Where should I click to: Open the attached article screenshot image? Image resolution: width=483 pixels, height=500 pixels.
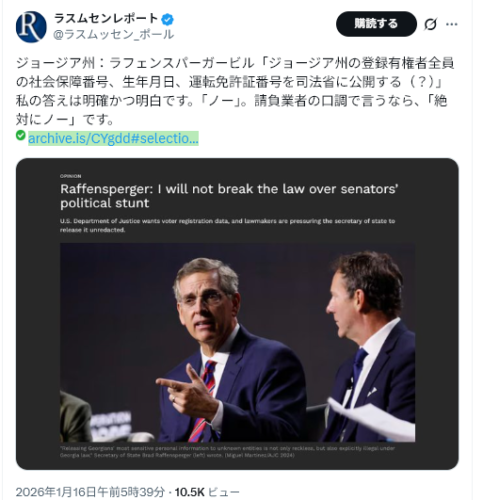237,314
